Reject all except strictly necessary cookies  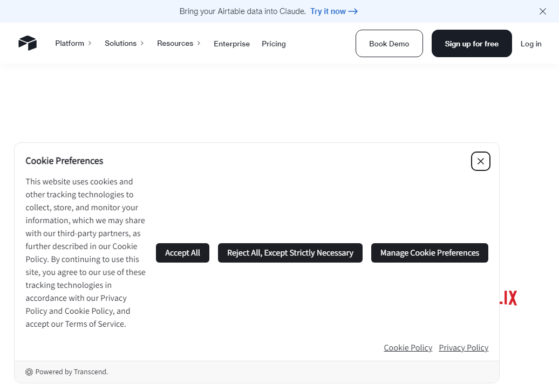tap(290, 253)
